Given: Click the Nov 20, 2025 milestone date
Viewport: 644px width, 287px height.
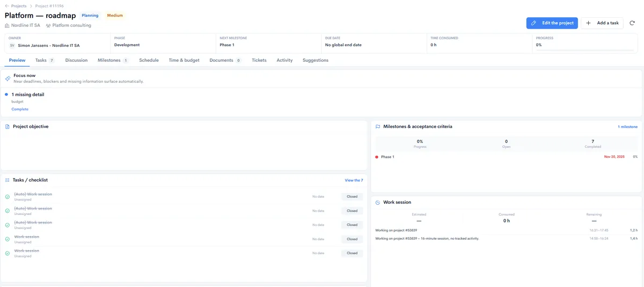Looking at the screenshot, I should coord(614,157).
